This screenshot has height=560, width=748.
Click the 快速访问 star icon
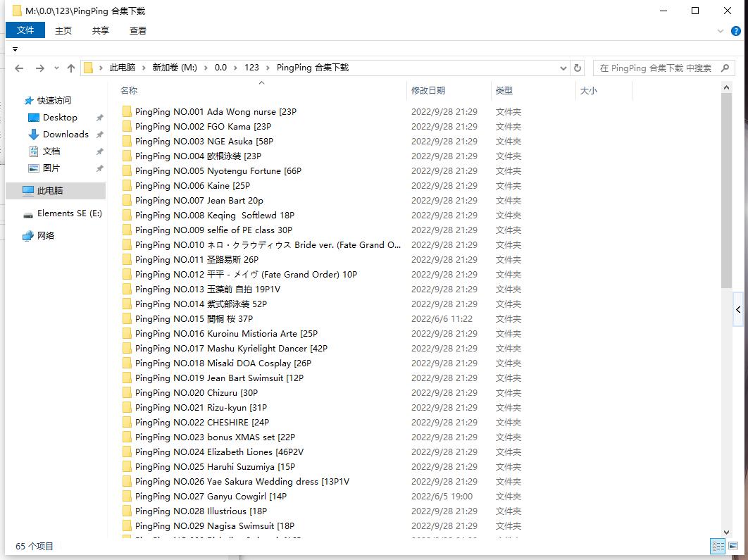coord(29,101)
